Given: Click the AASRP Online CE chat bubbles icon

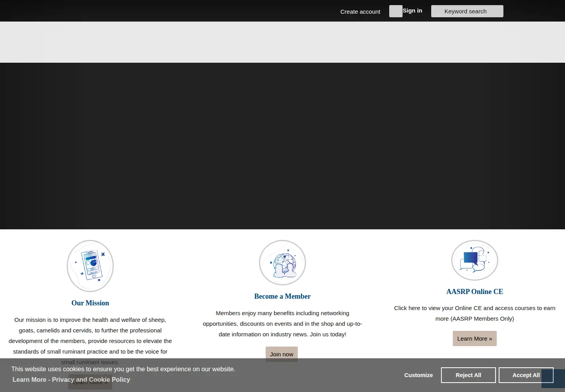Looking at the screenshot, I should click(475, 260).
